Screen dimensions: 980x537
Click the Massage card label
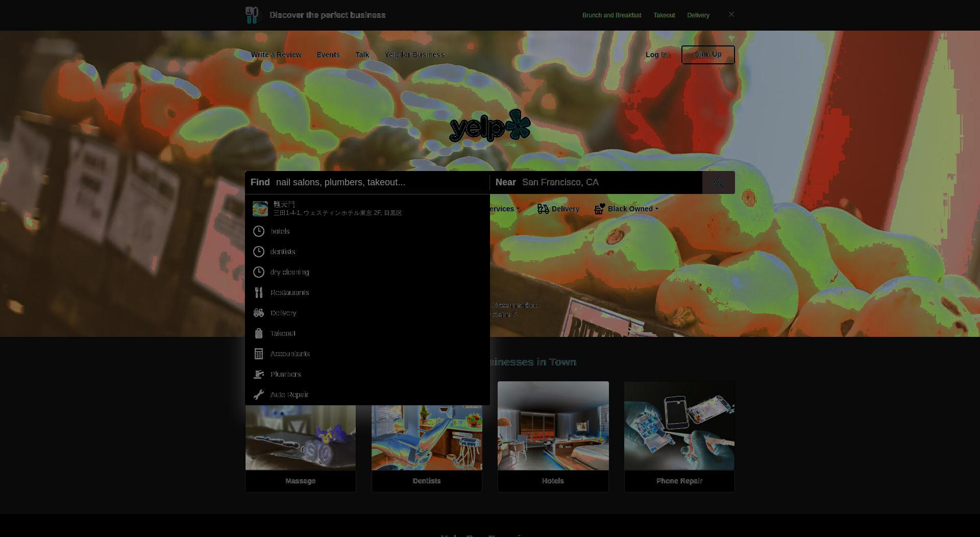300,481
